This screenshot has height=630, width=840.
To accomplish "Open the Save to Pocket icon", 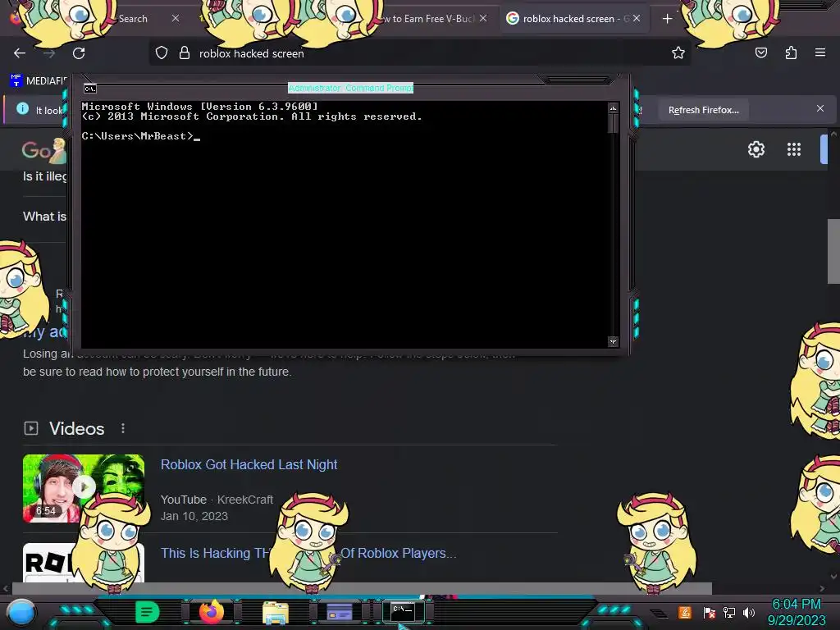I will [x=760, y=52].
